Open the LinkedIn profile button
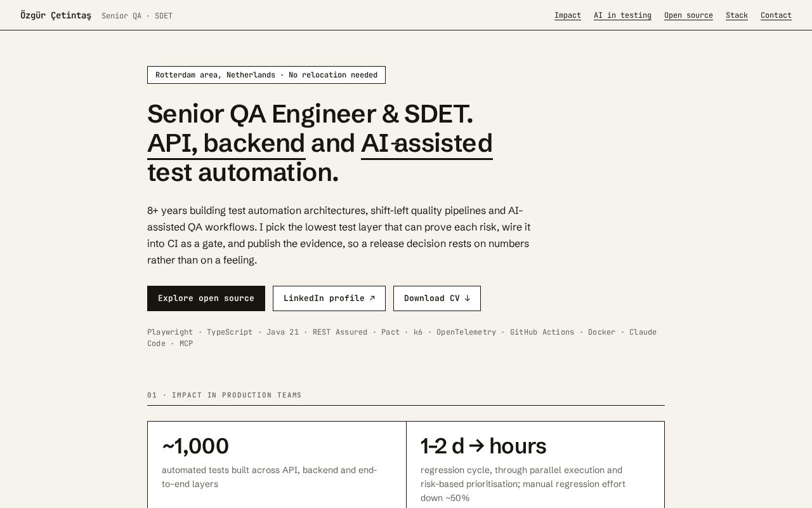The image size is (812, 508). [329, 298]
